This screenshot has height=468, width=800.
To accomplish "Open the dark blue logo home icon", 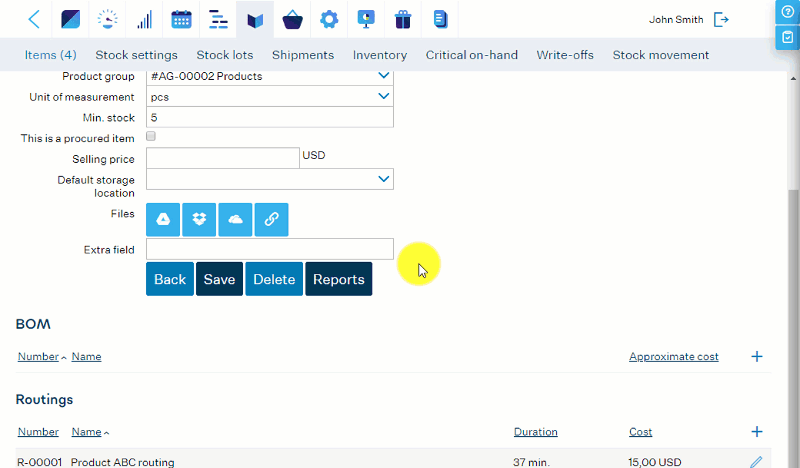I will pyautogui.click(x=70, y=19).
